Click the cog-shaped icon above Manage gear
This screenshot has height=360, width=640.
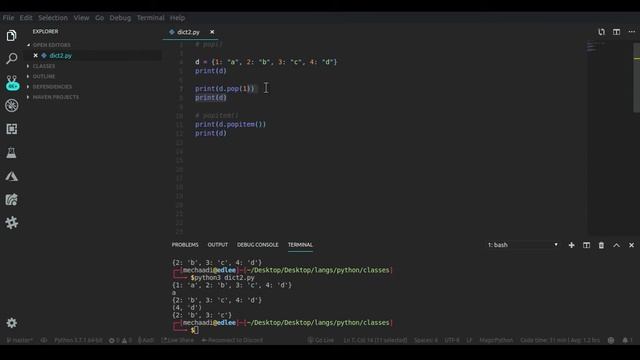coord(11,222)
